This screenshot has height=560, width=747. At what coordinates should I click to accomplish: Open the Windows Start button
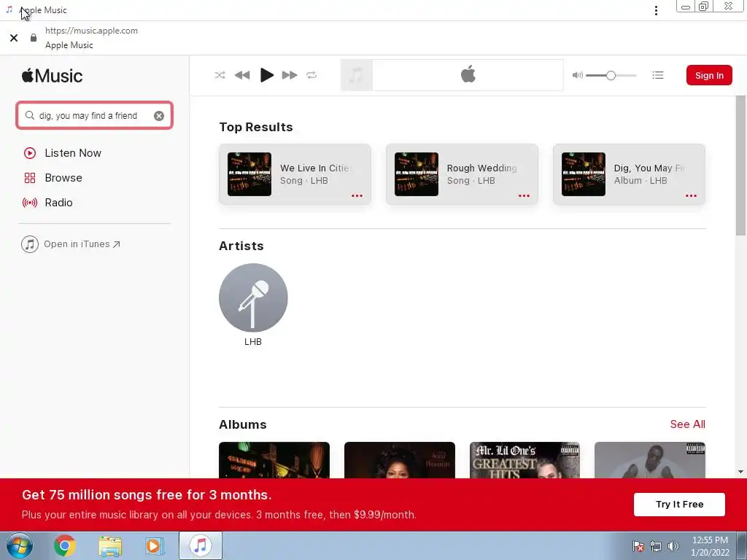(20, 545)
